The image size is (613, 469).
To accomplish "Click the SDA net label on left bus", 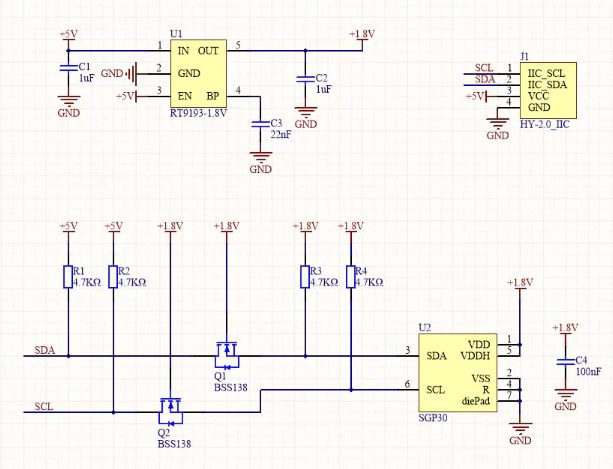I will [x=45, y=350].
